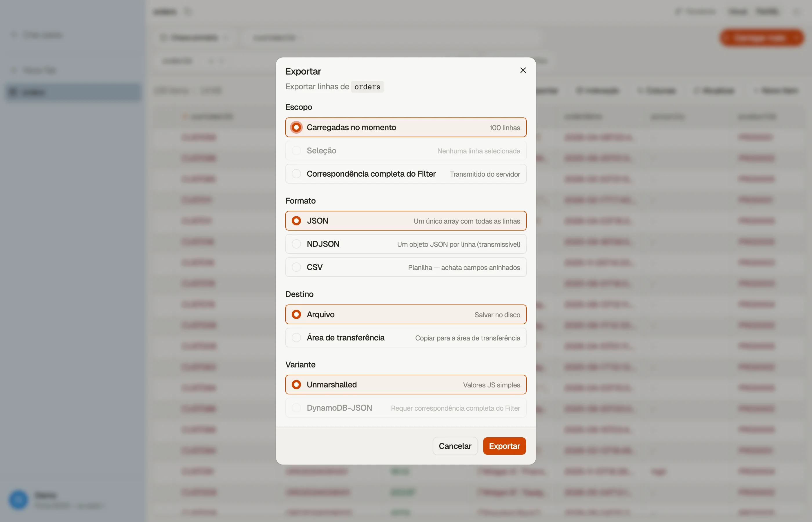Select the Carregadas no momento scope
Image resolution: width=812 pixels, height=522 pixels.
[x=406, y=127]
